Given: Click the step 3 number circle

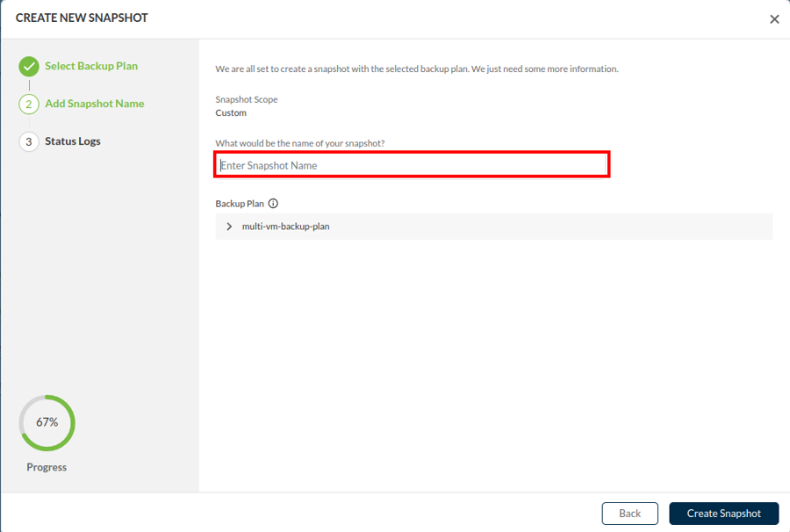Looking at the screenshot, I should [x=29, y=141].
